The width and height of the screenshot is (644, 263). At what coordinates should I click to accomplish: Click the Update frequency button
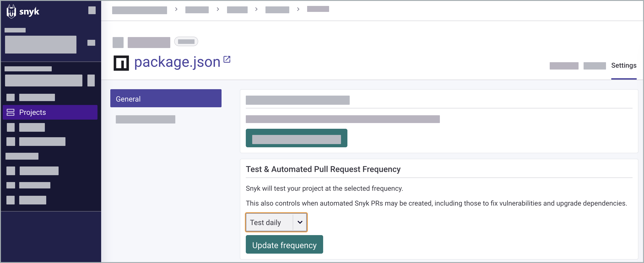(284, 245)
